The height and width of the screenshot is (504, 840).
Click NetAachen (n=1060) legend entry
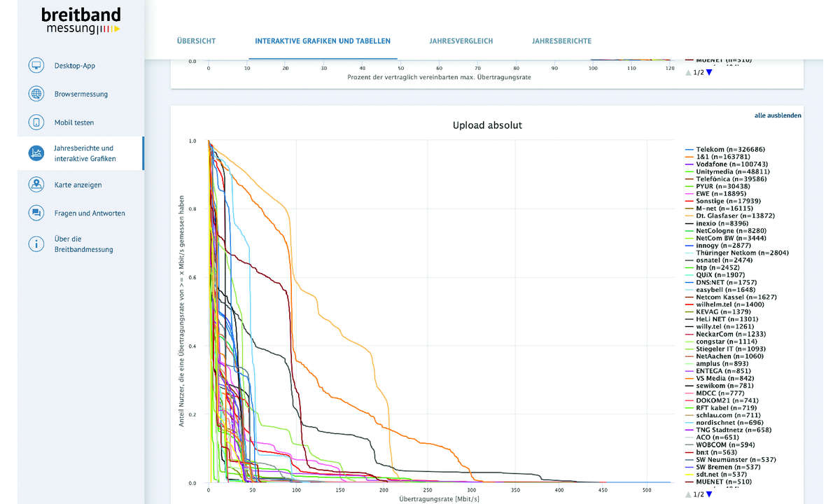[x=725, y=356]
